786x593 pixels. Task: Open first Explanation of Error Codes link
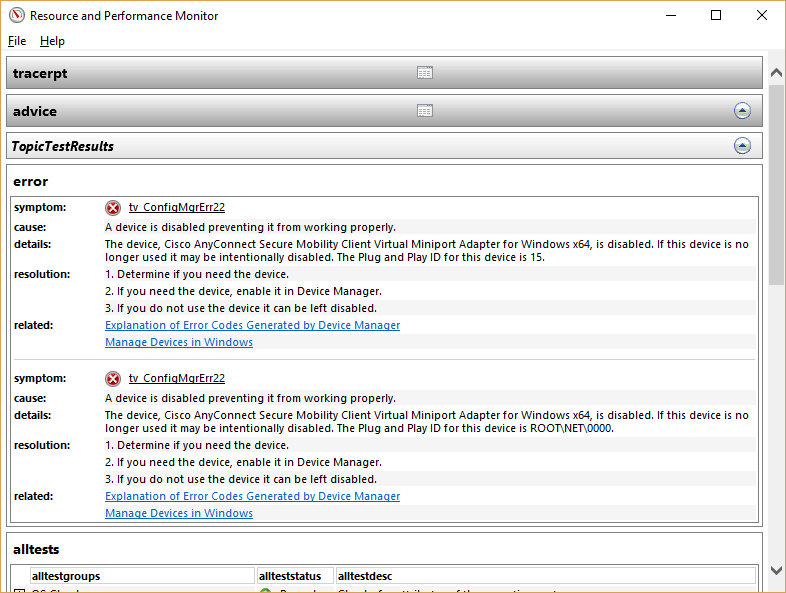pos(252,325)
